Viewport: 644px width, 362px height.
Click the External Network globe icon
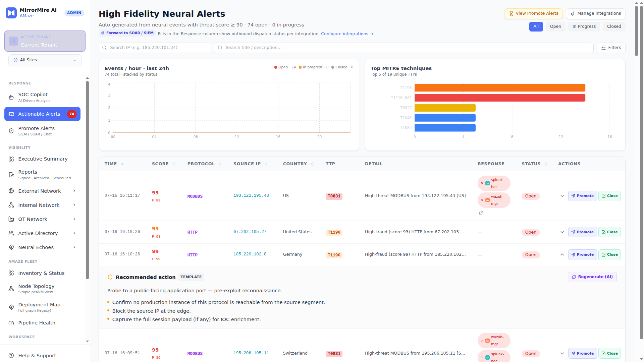[11, 191]
